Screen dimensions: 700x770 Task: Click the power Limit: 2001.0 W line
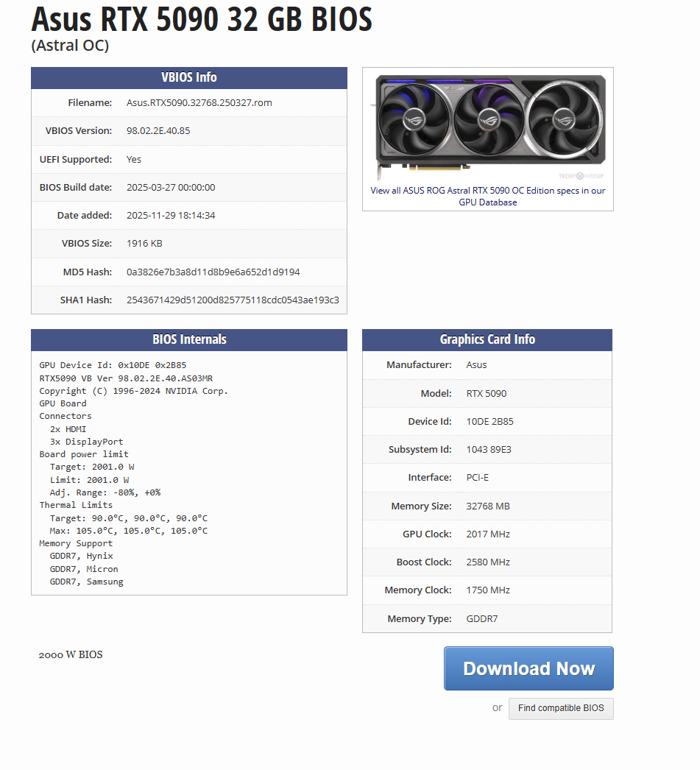[89, 480]
